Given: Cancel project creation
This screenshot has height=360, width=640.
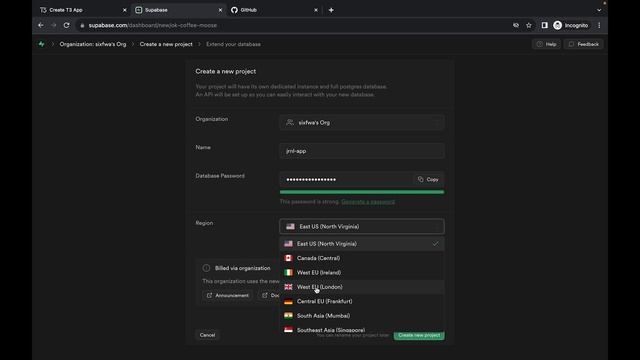Looking at the screenshot, I should [x=207, y=335].
